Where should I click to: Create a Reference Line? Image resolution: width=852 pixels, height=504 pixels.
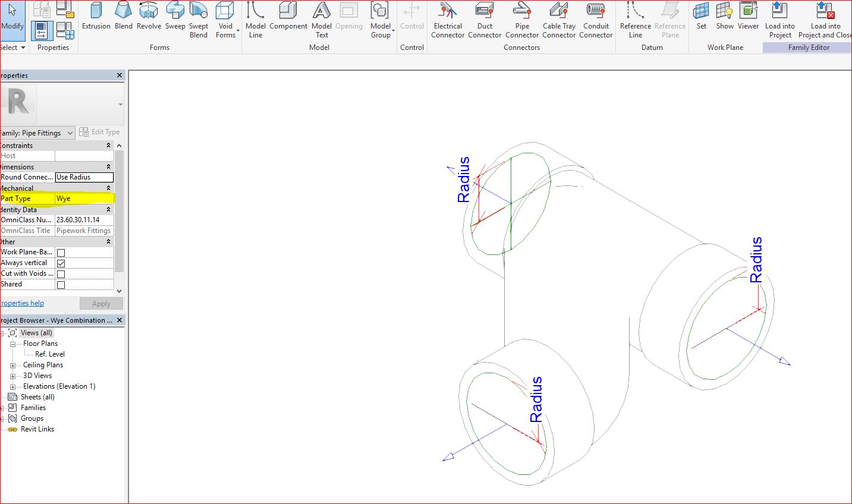point(635,19)
